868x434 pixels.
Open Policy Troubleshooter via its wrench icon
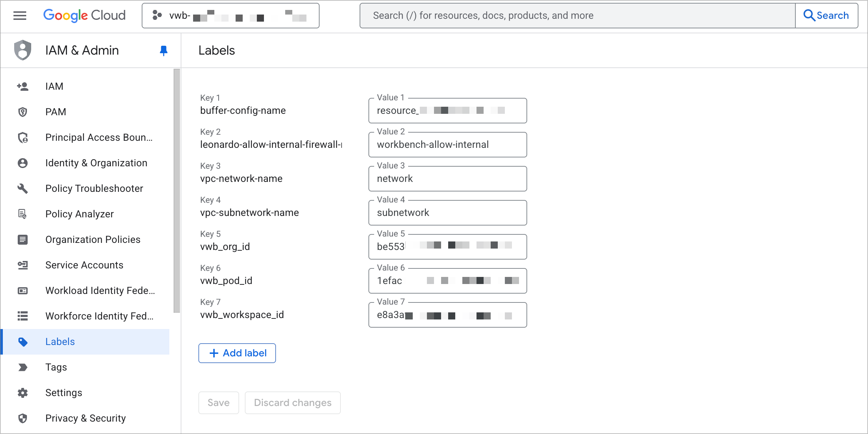(x=23, y=188)
